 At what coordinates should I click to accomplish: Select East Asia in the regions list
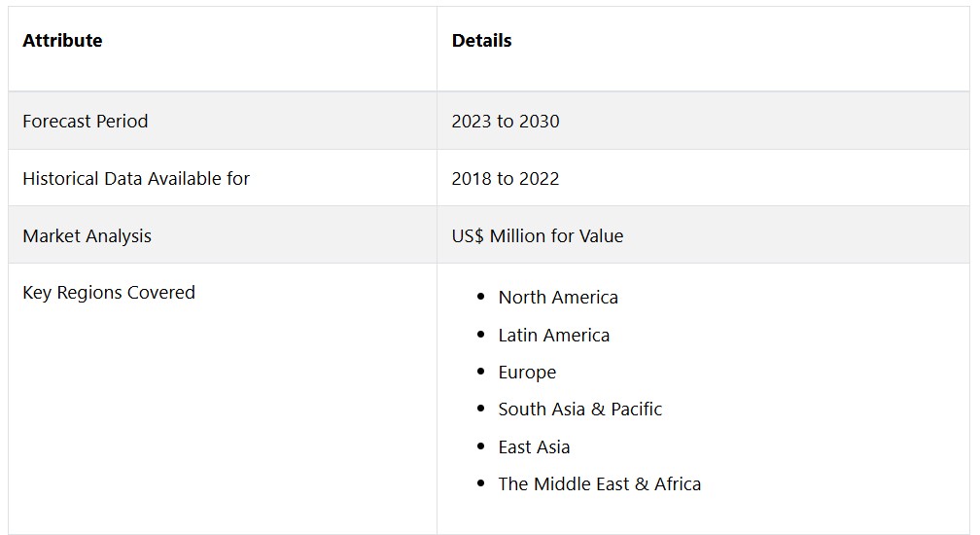pyautogui.click(x=534, y=447)
